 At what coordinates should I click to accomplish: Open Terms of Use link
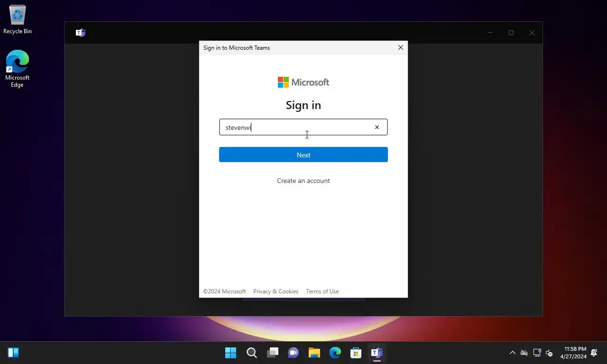coord(322,291)
